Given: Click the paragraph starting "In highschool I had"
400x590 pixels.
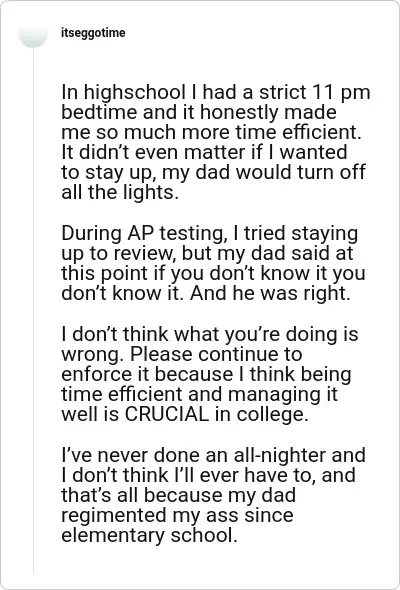Looking at the screenshot, I should (x=216, y=142).
